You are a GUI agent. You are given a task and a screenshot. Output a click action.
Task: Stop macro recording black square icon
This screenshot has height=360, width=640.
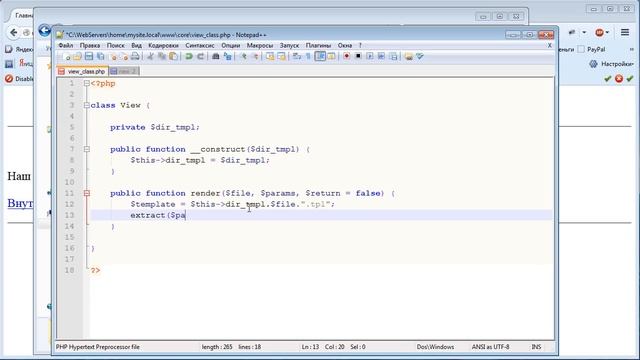[358, 56]
